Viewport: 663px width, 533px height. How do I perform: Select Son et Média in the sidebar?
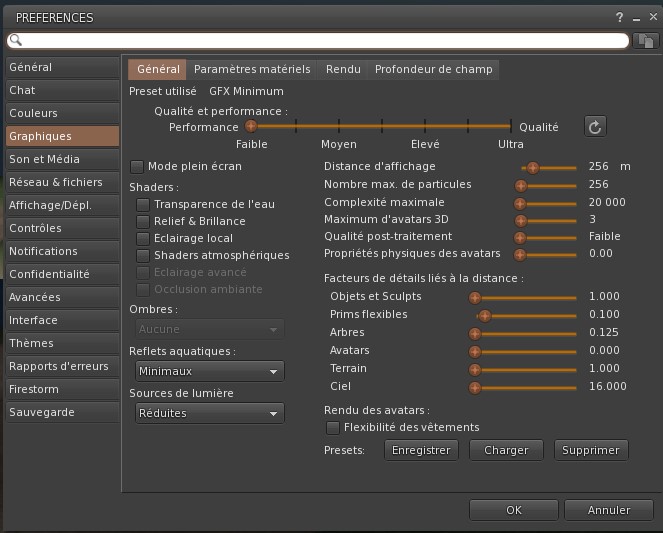pos(60,159)
